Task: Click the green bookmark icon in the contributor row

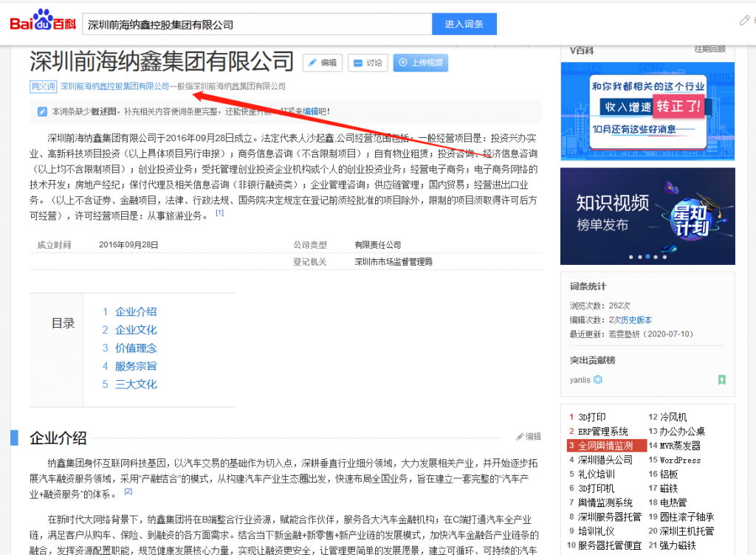Action: (722, 379)
